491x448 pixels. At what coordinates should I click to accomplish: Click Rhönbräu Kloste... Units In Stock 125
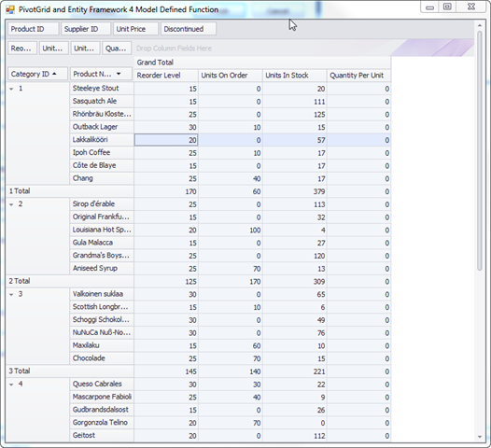click(295, 114)
